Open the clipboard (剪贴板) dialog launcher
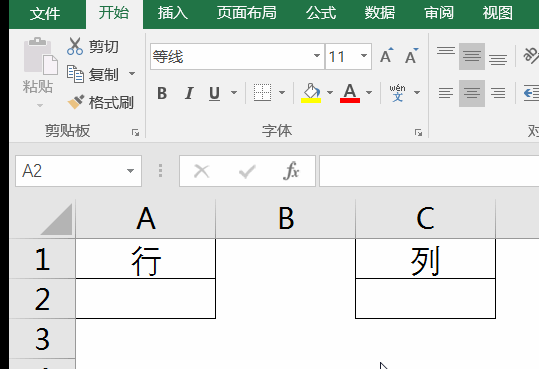 pyautogui.click(x=135, y=132)
